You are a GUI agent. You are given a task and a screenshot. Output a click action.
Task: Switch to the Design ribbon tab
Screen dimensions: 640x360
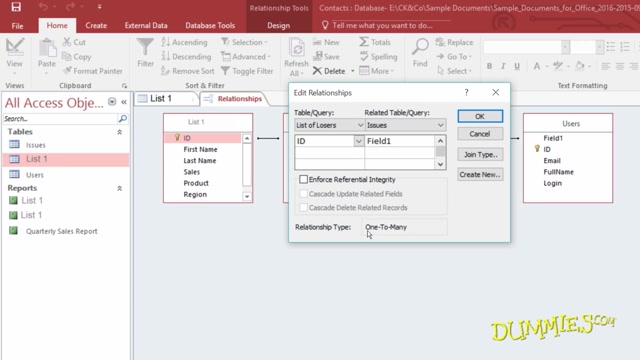click(x=278, y=25)
